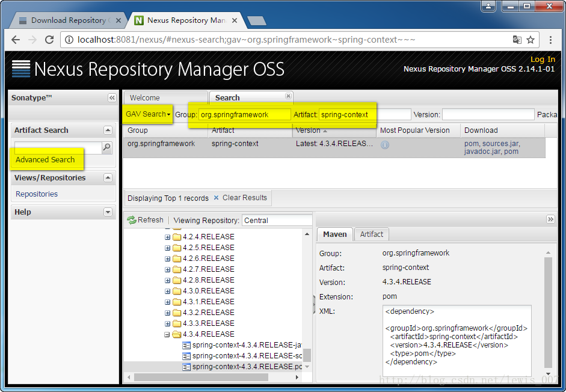The image size is (566, 392).
Task: Expand the 4.2.5.RELEASE tree node
Action: (x=167, y=248)
